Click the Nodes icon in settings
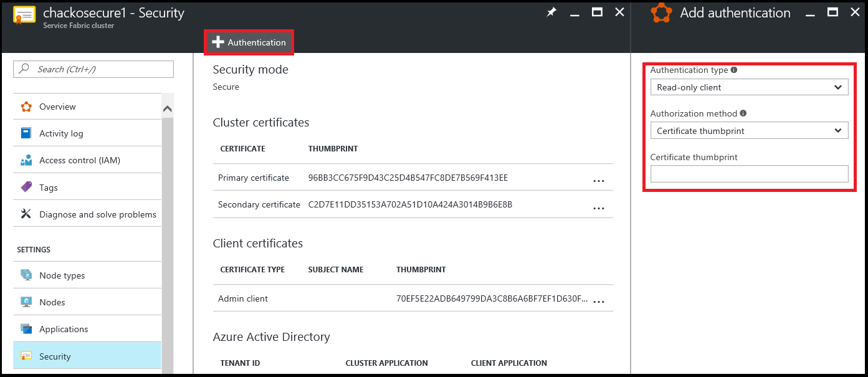 pyautogui.click(x=26, y=302)
